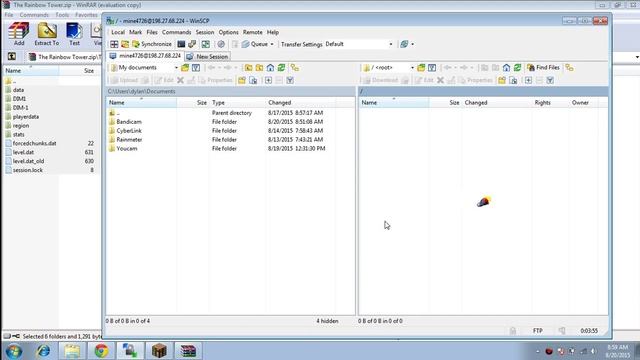Open the Transfer Settings Default dropdown
Image resolution: width=640 pixels, height=360 pixels.
[359, 44]
